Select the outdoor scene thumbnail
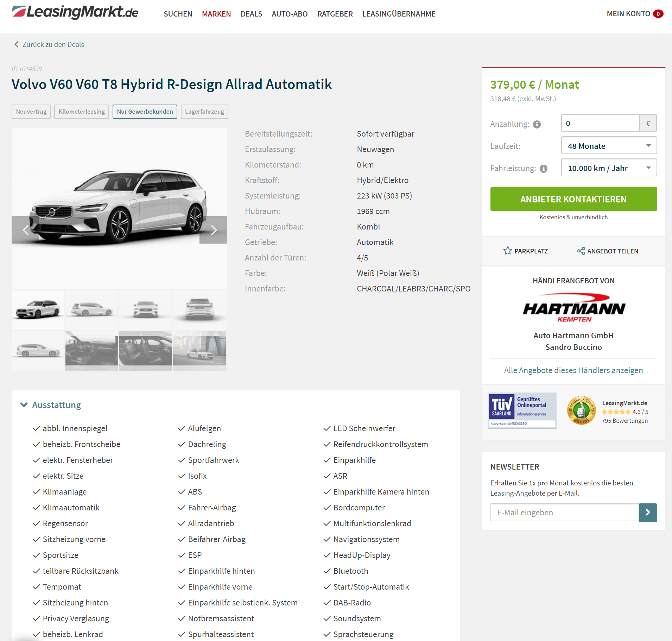The height and width of the screenshot is (641, 672). [199, 351]
